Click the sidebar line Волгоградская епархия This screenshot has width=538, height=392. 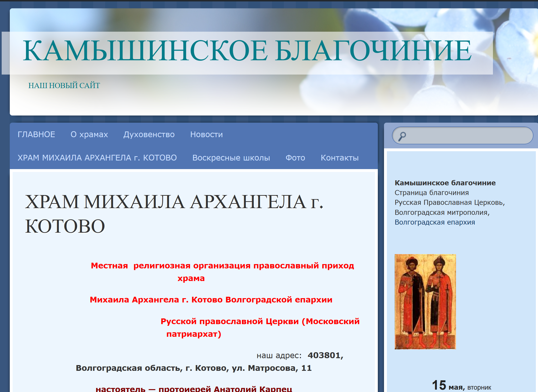click(x=435, y=222)
